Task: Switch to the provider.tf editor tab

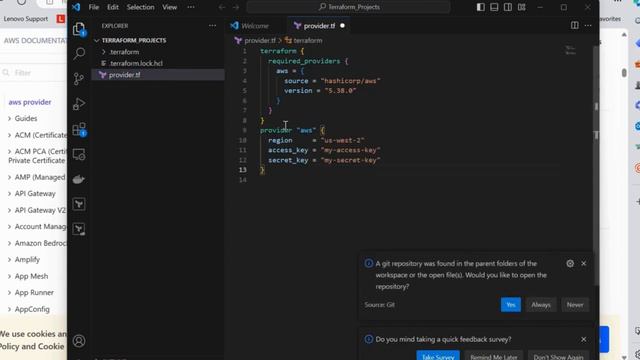Action: [319, 26]
